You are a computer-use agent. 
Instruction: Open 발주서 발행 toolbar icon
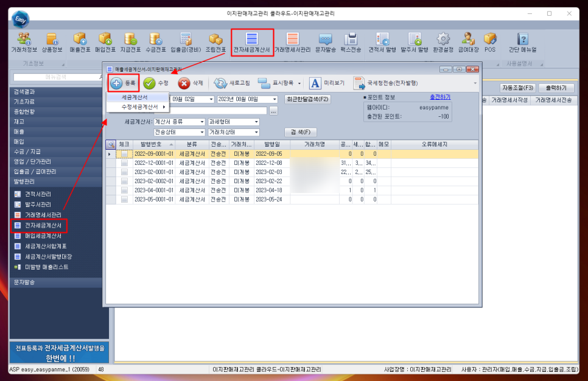(415, 43)
